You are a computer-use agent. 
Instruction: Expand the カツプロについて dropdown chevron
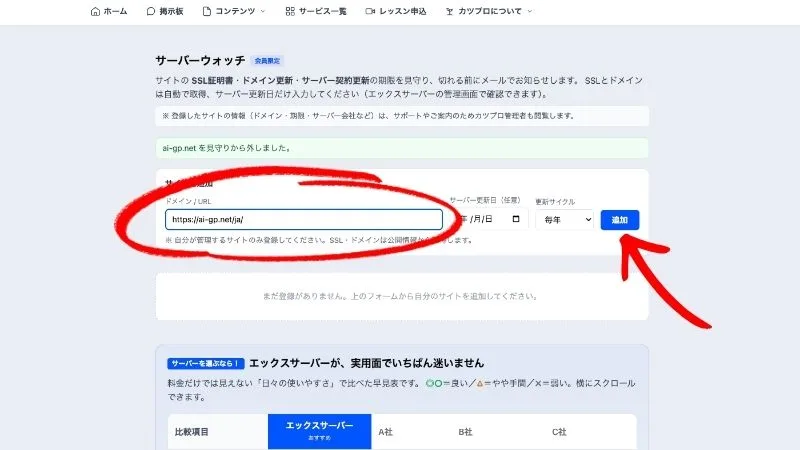click(530, 11)
